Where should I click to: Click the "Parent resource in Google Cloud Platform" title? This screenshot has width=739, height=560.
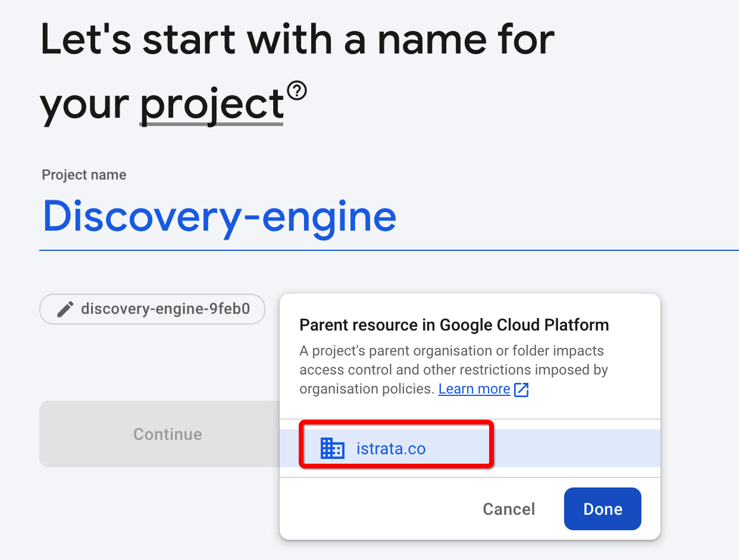point(453,325)
